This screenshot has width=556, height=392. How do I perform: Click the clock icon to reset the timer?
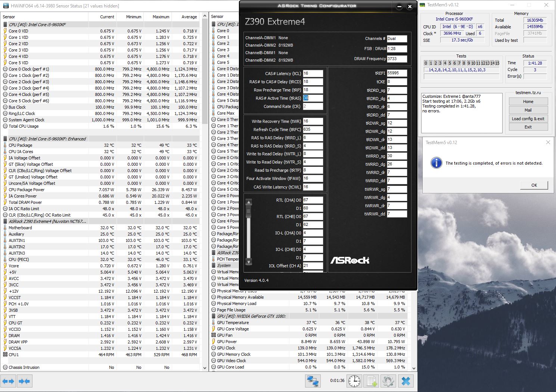pyautogui.click(x=354, y=381)
